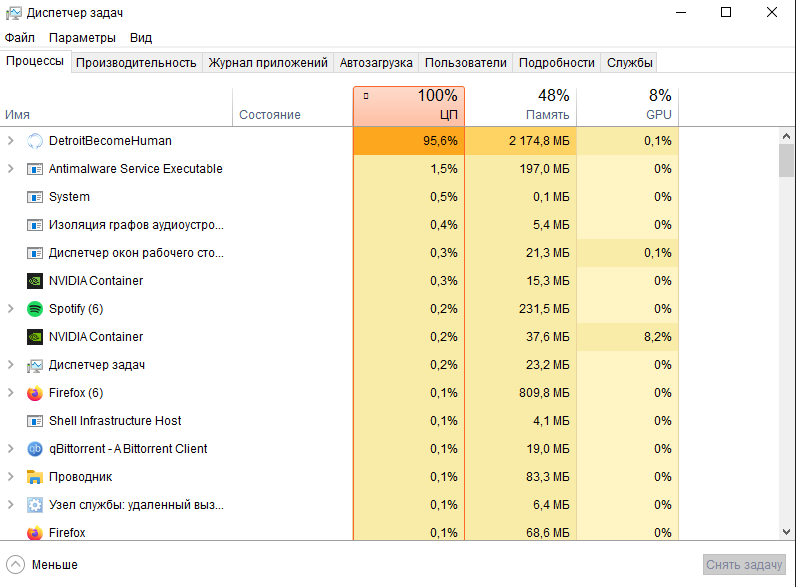Click the Task Manager title bar icon
The height and width of the screenshot is (587, 796).
click(14, 13)
